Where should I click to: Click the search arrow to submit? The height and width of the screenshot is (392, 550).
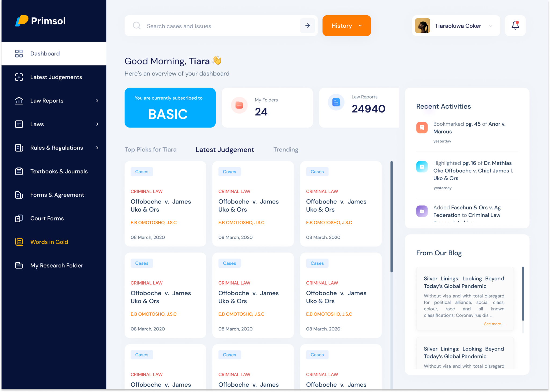coord(307,26)
